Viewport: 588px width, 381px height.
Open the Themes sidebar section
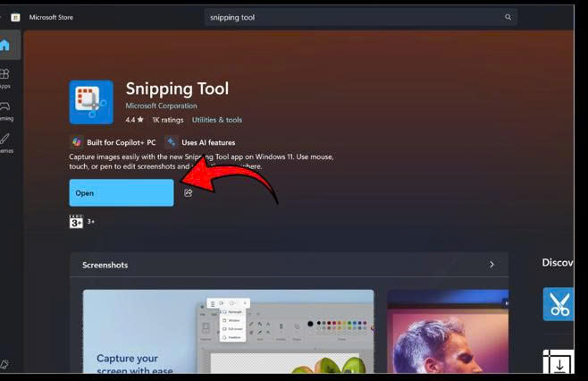click(5, 143)
